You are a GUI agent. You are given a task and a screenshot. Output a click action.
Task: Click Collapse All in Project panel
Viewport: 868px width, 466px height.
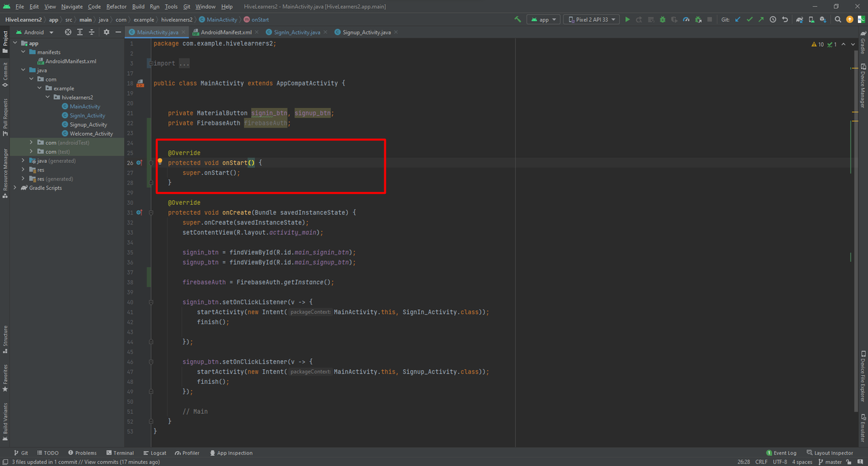(x=92, y=32)
